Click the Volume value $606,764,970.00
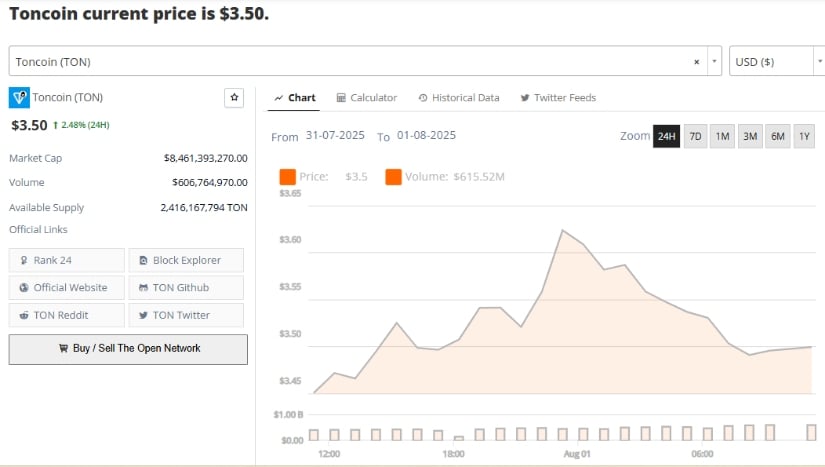 tap(210, 182)
